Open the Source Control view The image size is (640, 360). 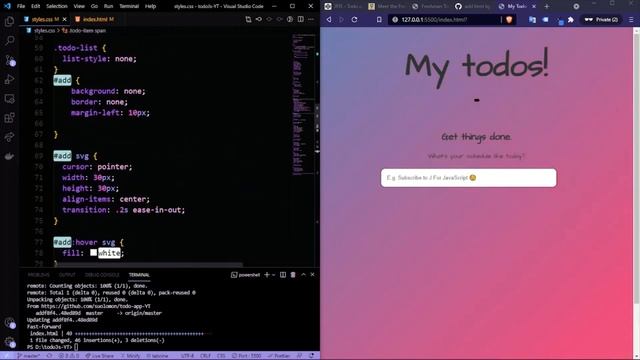9,60
